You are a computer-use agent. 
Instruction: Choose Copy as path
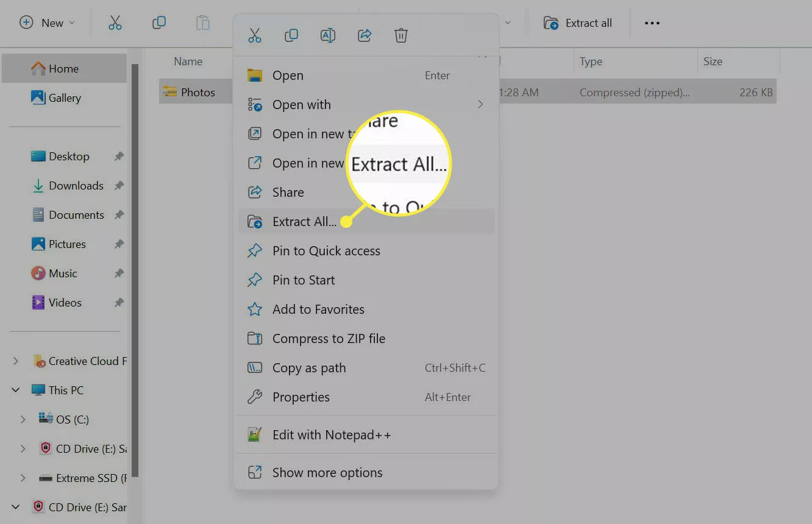(x=366, y=368)
